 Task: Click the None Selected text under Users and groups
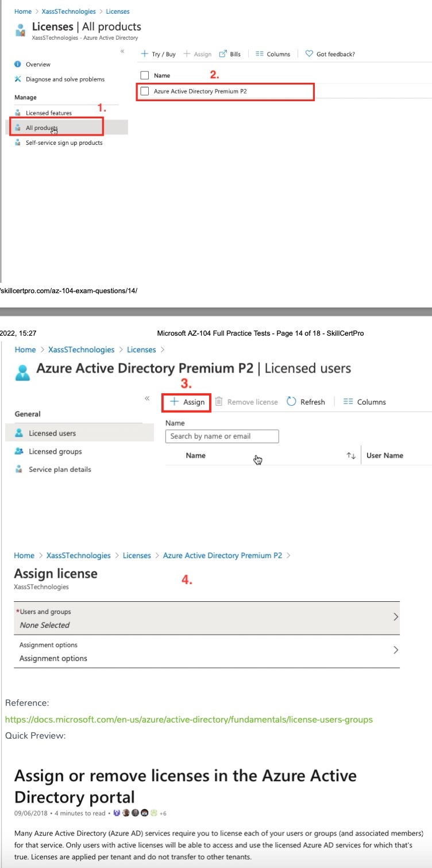(x=44, y=625)
